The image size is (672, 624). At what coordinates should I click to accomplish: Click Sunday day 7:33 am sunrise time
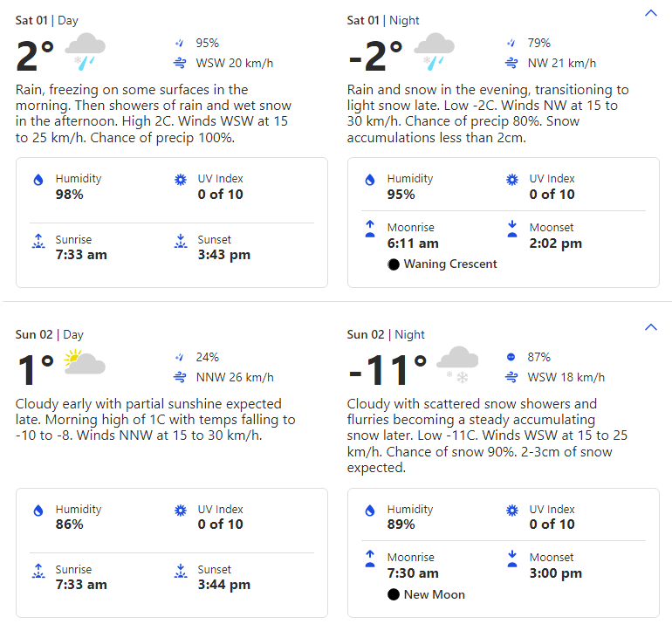click(x=81, y=585)
